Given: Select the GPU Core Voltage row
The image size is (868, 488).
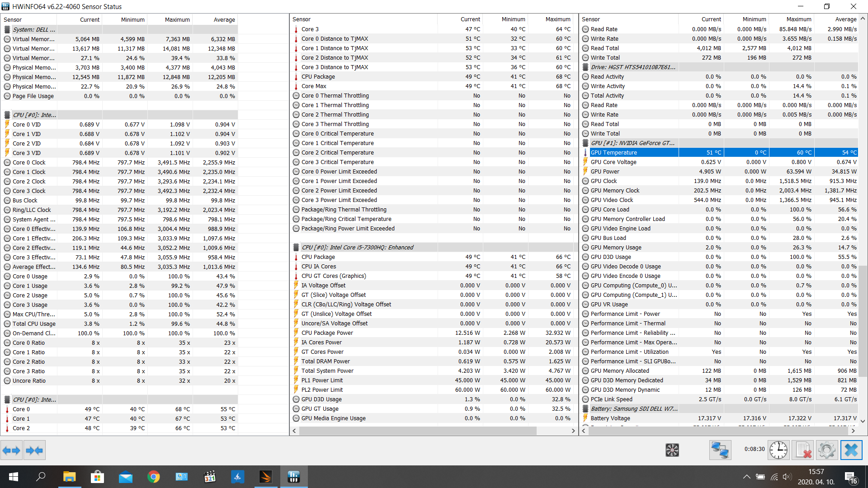Looking at the screenshot, I should (613, 162).
